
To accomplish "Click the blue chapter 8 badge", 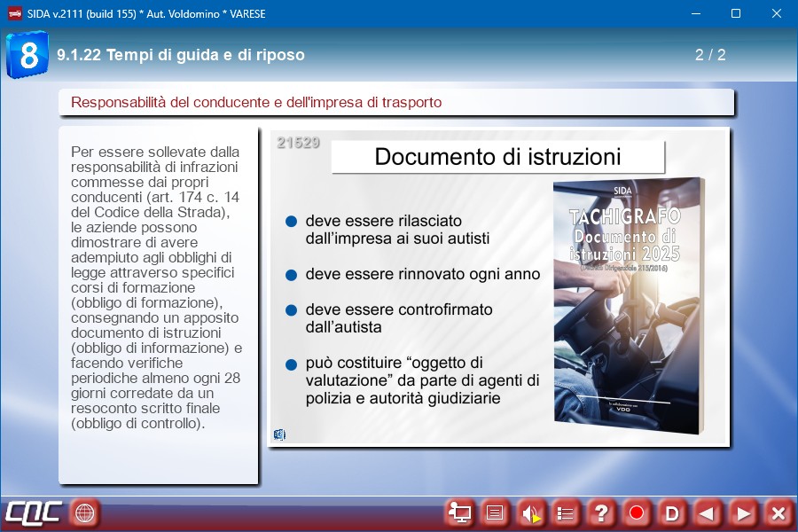I will point(27,55).
